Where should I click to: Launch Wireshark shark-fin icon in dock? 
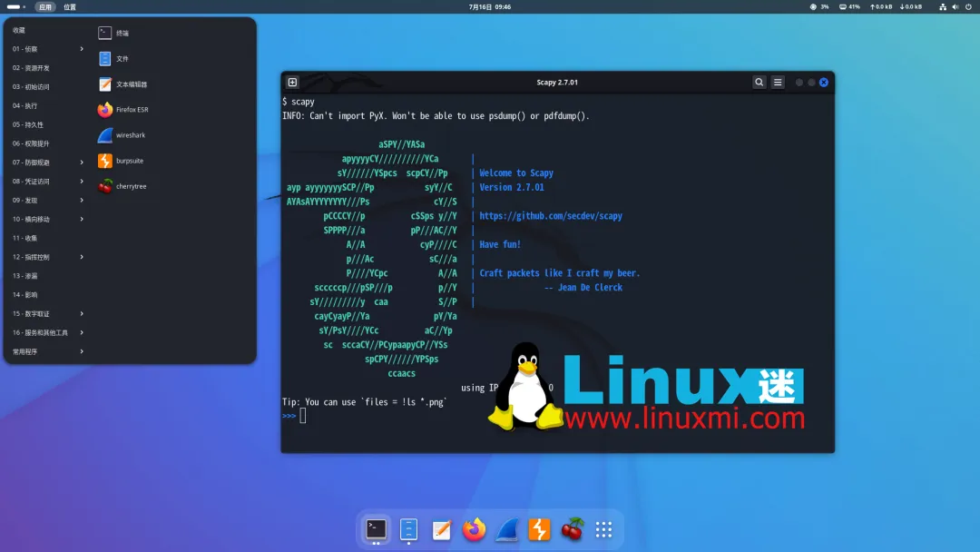(x=507, y=529)
